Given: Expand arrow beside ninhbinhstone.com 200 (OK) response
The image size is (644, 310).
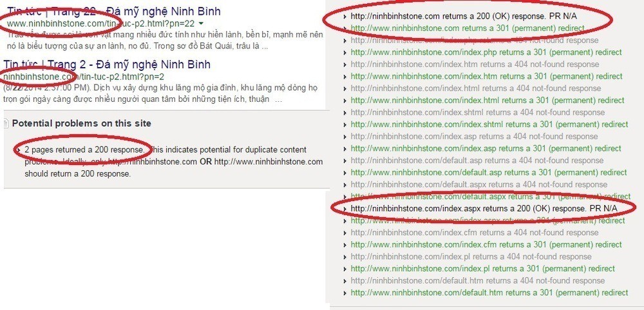Looking at the screenshot, I should (345, 17).
